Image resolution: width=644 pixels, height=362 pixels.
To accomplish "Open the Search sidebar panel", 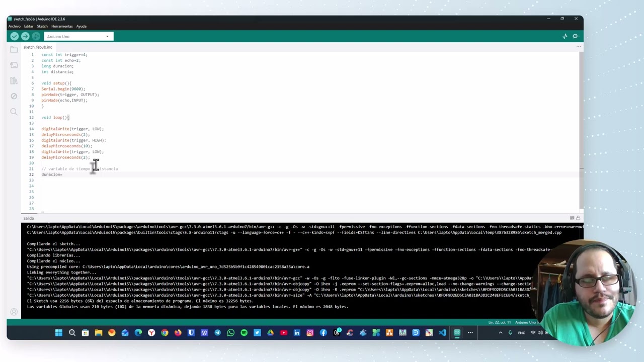I will click(14, 112).
